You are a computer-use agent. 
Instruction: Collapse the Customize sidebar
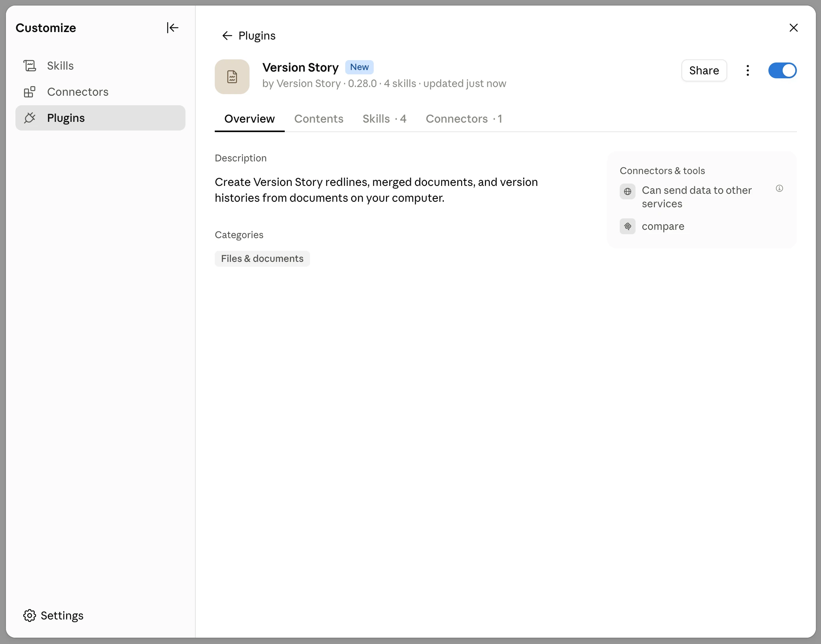(172, 28)
